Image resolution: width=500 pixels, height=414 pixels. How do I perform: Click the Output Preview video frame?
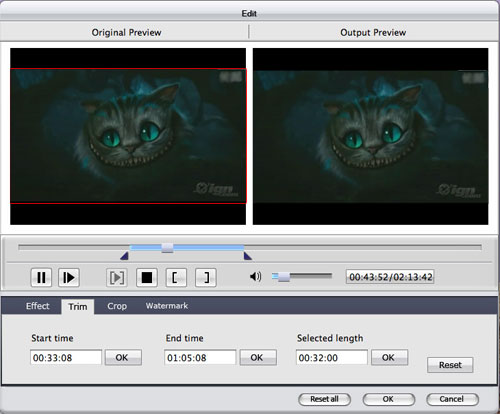[371, 136]
